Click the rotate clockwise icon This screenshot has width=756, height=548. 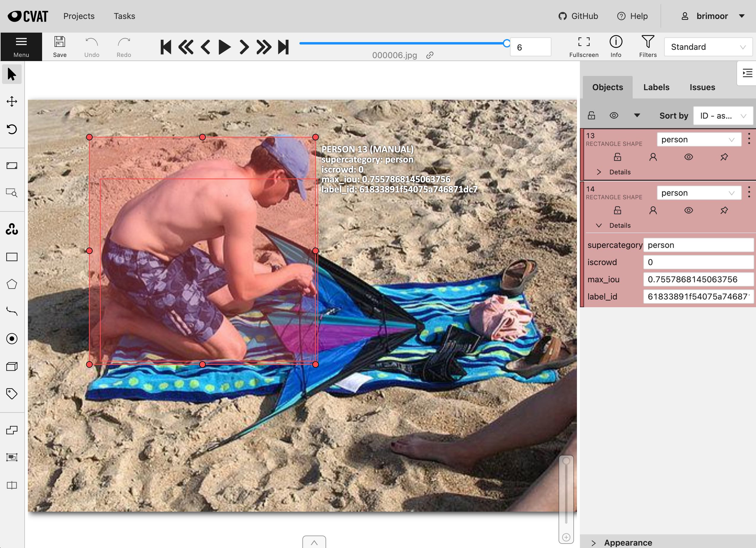click(x=12, y=129)
